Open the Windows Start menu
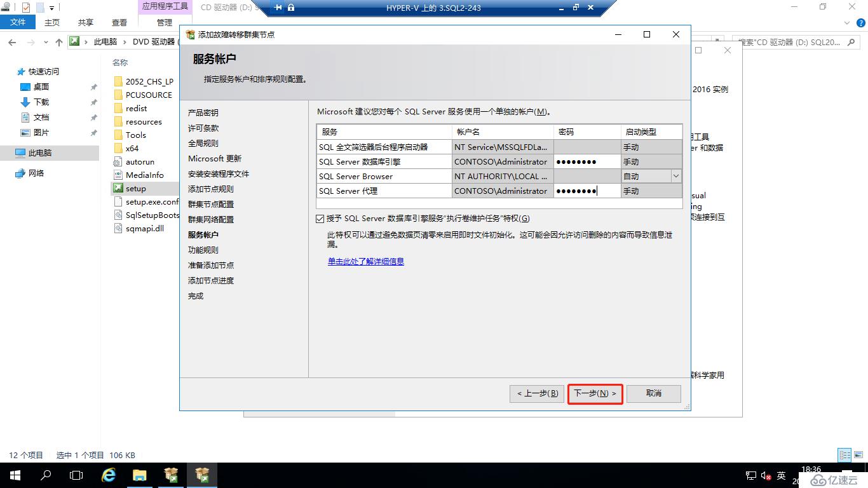The image size is (868, 488). (x=15, y=475)
